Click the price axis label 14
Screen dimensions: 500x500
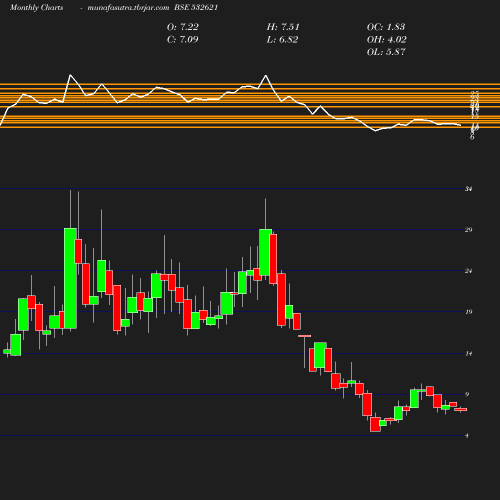coord(469,353)
